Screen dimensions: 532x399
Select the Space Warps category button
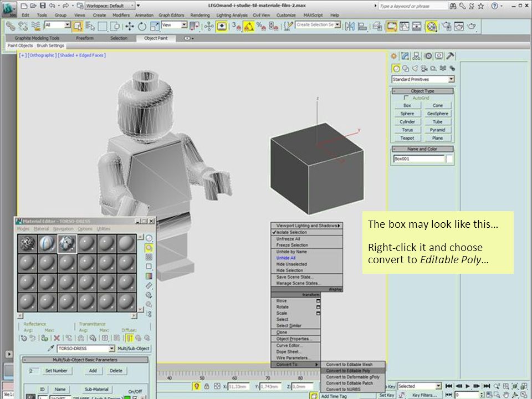point(443,69)
